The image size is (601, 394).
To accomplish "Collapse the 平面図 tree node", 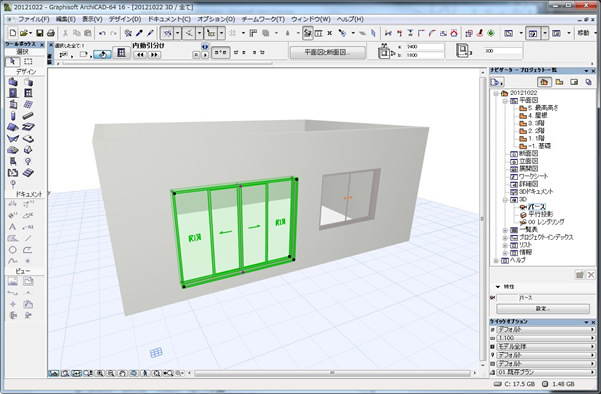I will click(505, 100).
